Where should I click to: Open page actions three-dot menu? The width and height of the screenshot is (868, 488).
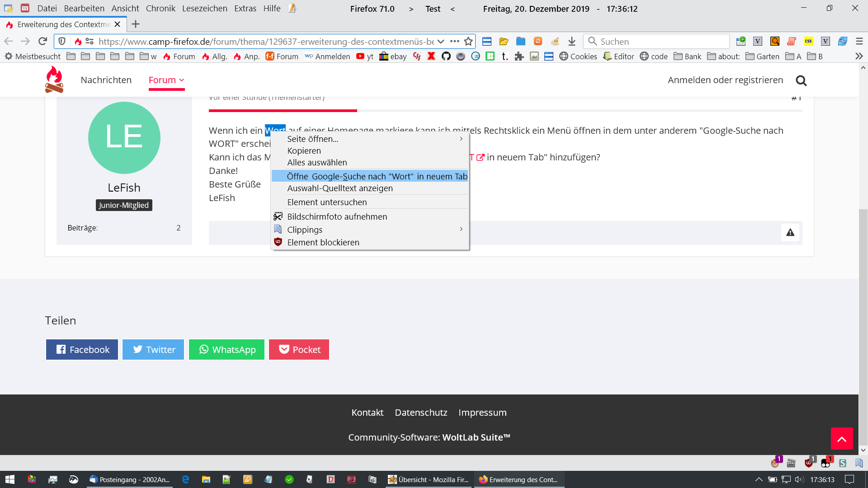pos(455,42)
